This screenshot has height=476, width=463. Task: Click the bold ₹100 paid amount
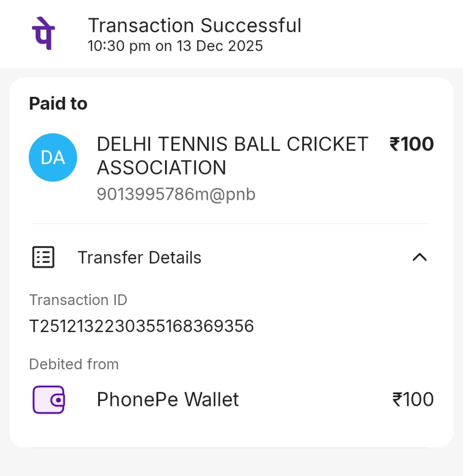tap(411, 145)
